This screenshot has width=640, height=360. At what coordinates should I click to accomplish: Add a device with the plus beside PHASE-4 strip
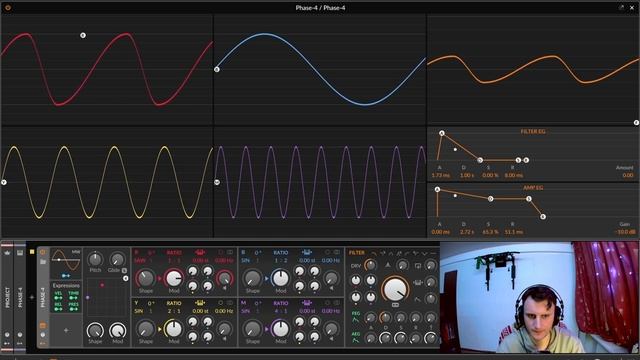pyautogui.click(x=32, y=297)
